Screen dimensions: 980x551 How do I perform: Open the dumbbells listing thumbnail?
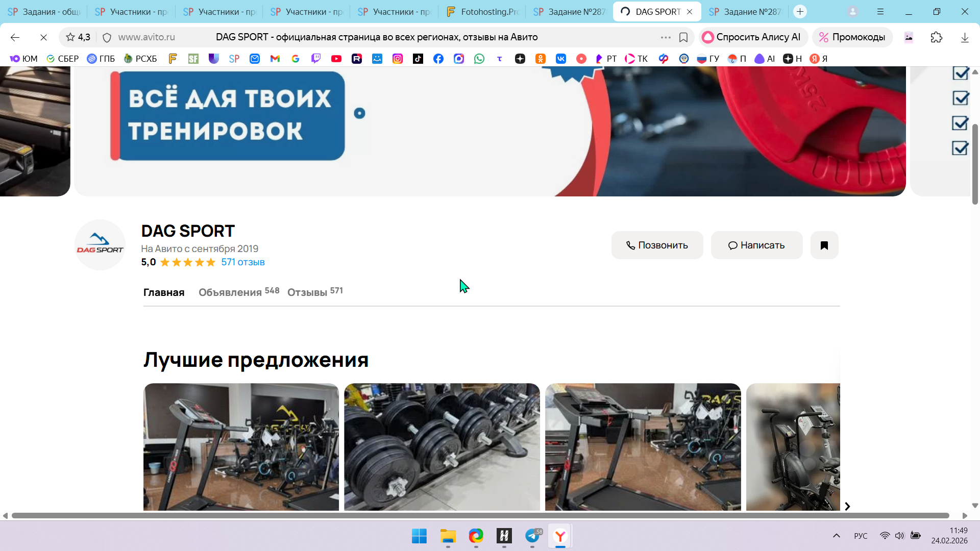pyautogui.click(x=442, y=446)
